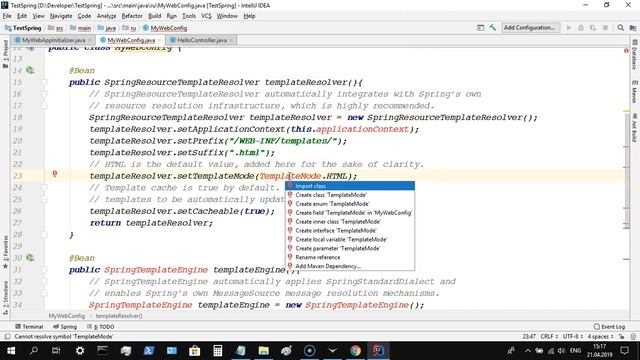Click the templateResolver() breadcrumb below the editor
The height and width of the screenshot is (360, 640).
click(x=119, y=316)
